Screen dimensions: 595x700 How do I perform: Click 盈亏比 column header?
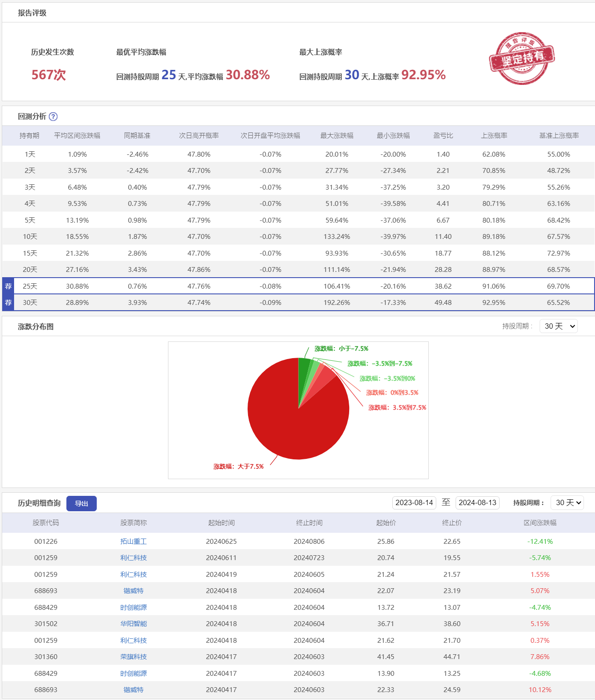tap(443, 136)
